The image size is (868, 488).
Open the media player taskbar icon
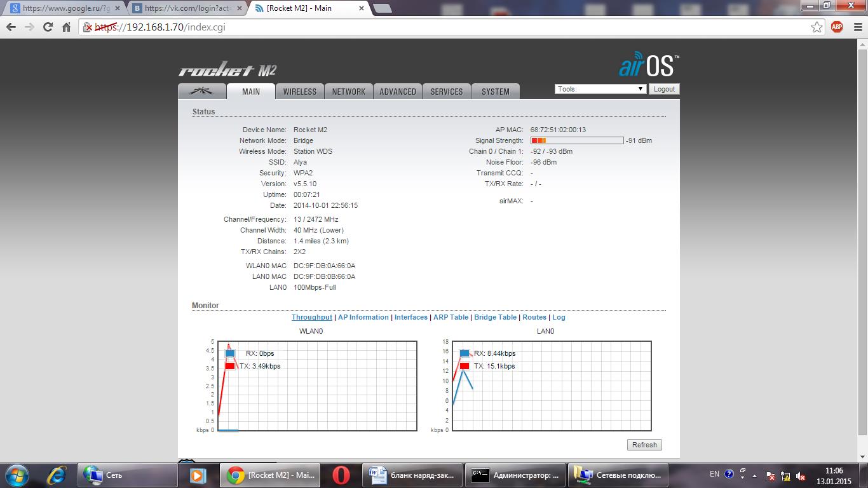click(x=198, y=475)
